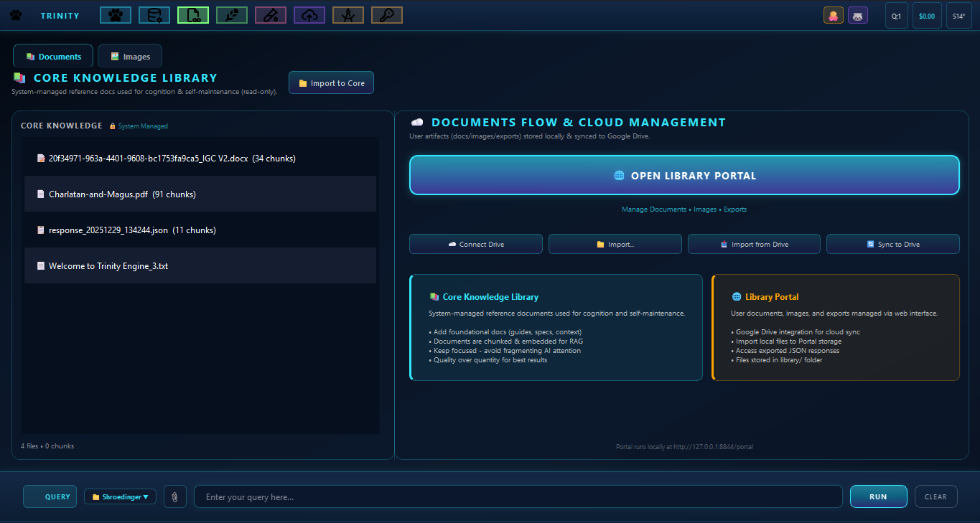Click the cloud upload toolbar icon
The height and width of the screenshot is (523, 980).
click(309, 14)
